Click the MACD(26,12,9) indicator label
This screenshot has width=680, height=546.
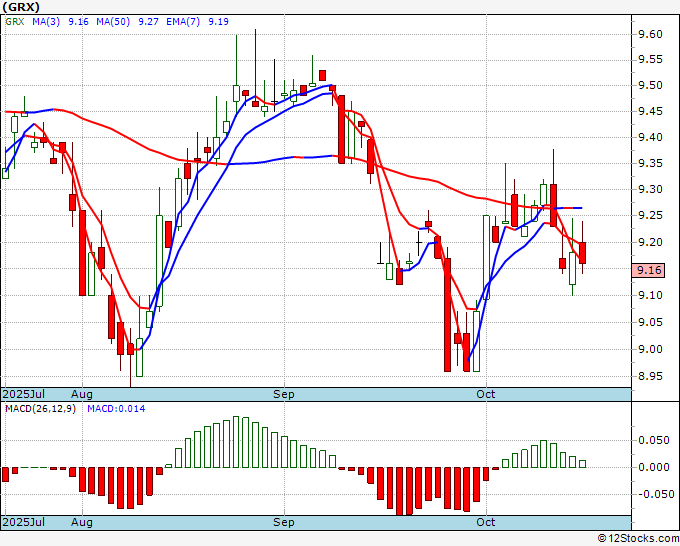click(x=40, y=409)
